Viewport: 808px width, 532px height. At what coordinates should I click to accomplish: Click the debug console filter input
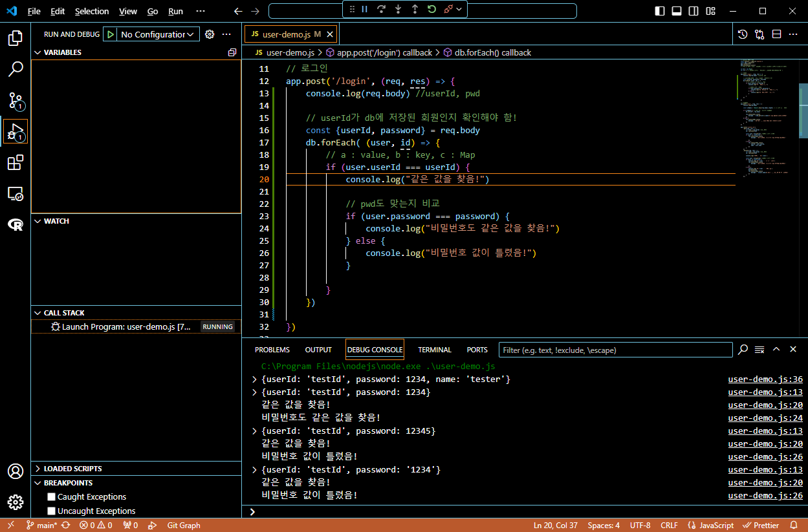(615, 350)
